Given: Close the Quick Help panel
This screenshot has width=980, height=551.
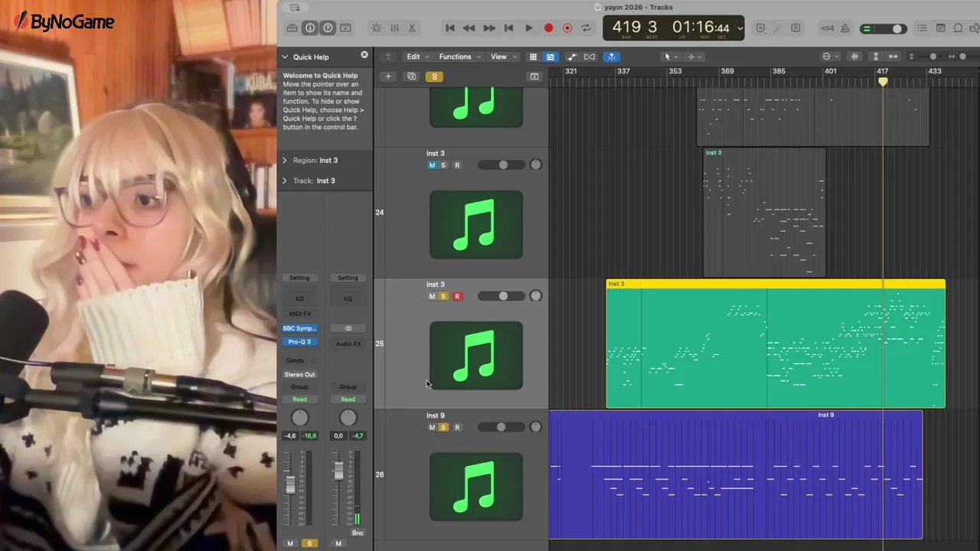Looking at the screenshot, I should (364, 55).
